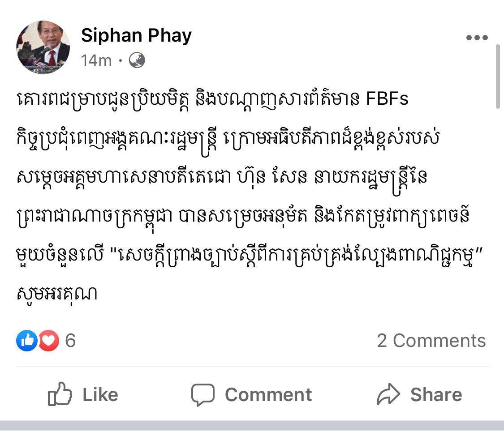Open the 2 Comments link

431,341
